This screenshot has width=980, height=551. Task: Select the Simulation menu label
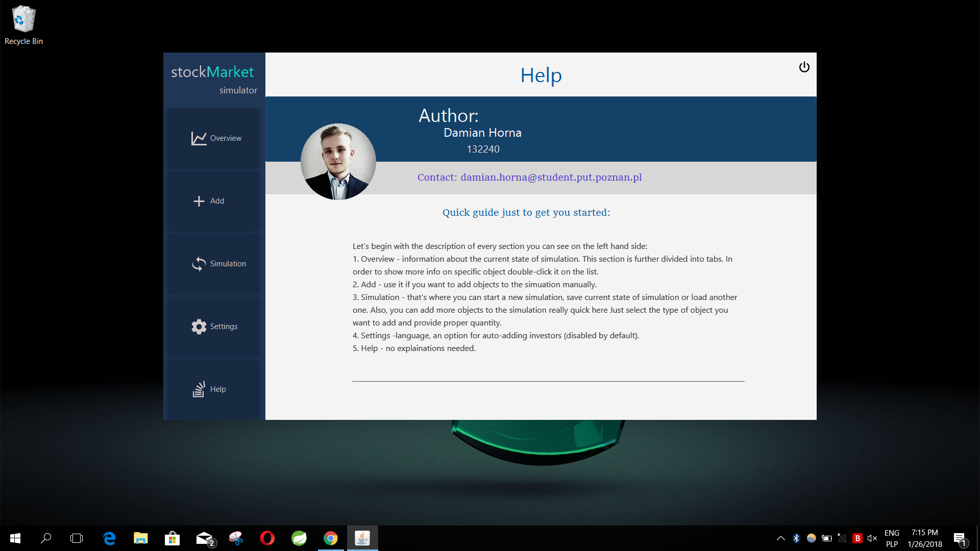[x=228, y=264]
